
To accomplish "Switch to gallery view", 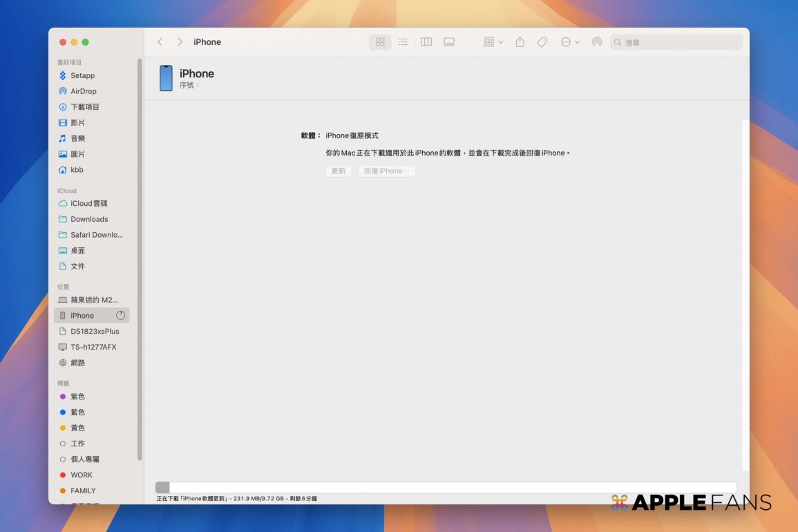I will coord(449,42).
